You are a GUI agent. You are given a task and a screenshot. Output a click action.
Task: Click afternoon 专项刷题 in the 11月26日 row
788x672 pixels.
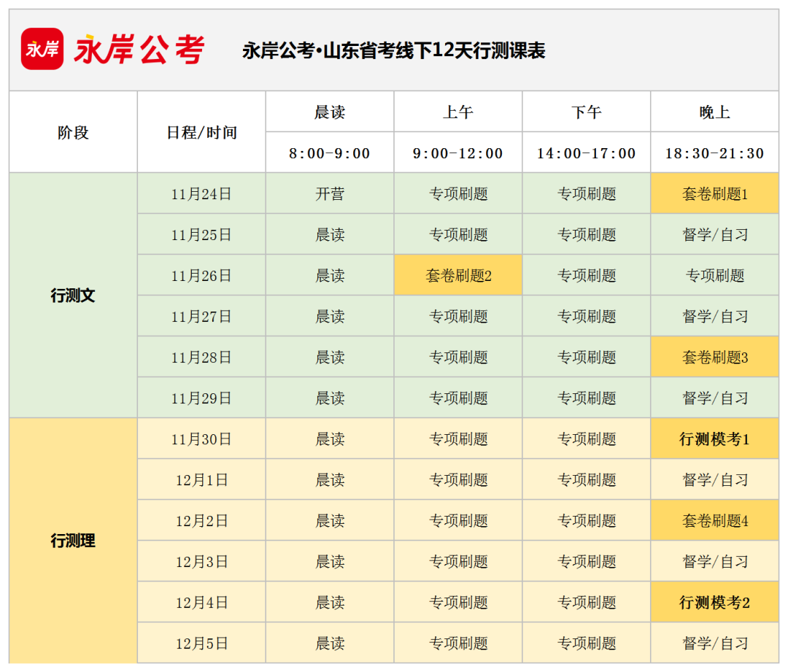click(x=587, y=275)
